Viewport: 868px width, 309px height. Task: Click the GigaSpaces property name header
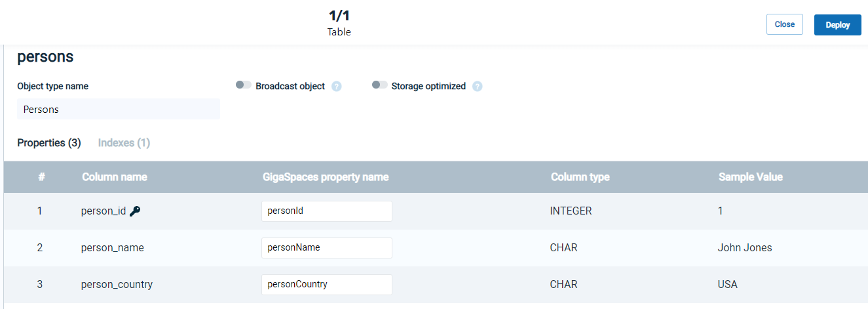tap(326, 177)
